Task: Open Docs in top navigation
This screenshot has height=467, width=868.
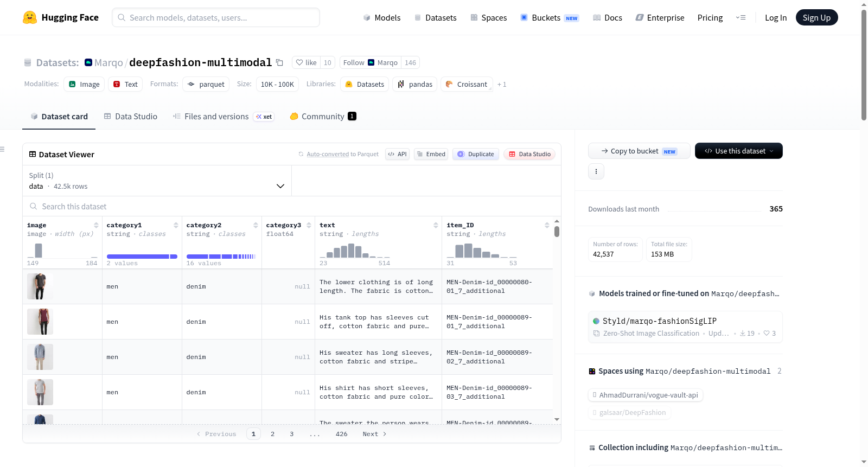Action: tap(607, 17)
